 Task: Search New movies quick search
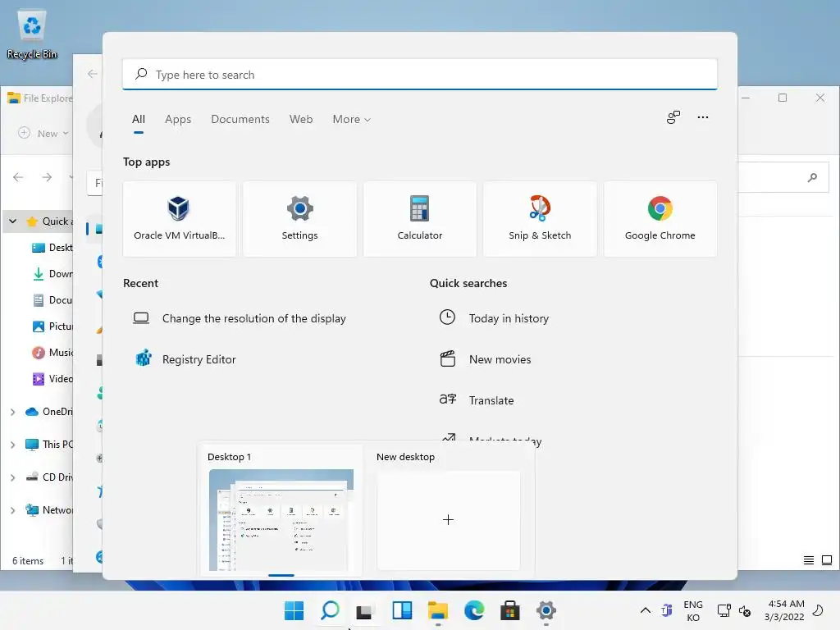click(x=486, y=359)
